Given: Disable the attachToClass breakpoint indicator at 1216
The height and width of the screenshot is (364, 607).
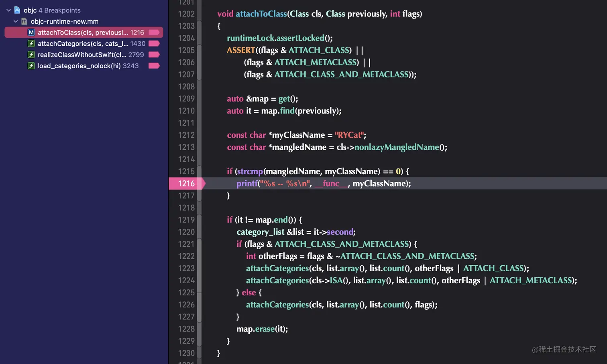Looking at the screenshot, I should click(x=154, y=33).
